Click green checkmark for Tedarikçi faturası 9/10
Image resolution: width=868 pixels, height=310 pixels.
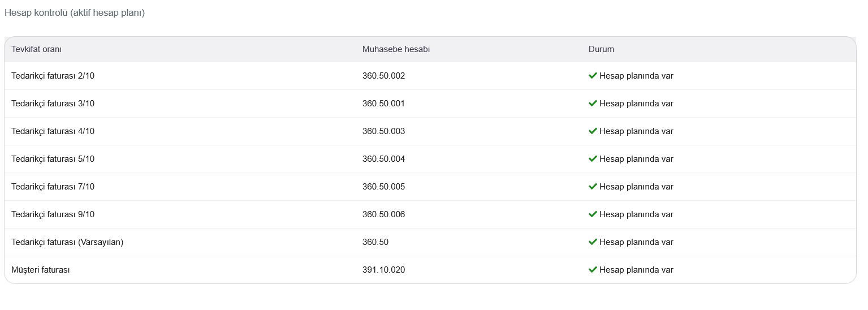coord(593,214)
